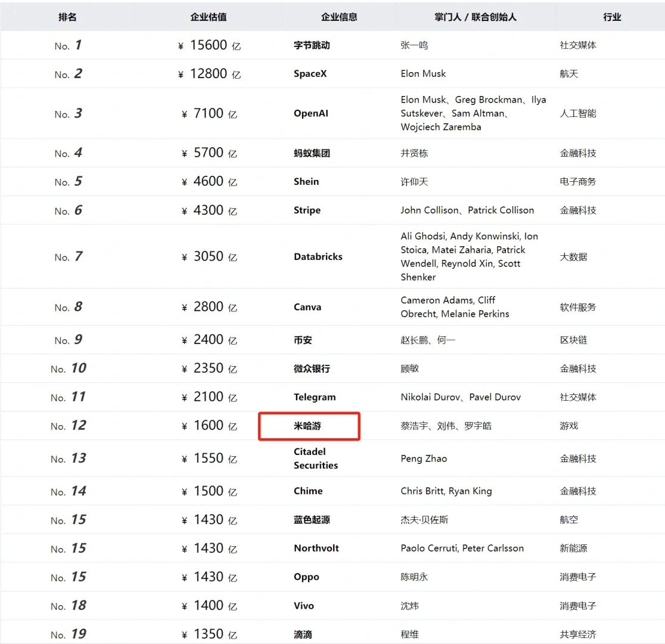
Task: Click the 企业估值 column header
Action: point(209,17)
